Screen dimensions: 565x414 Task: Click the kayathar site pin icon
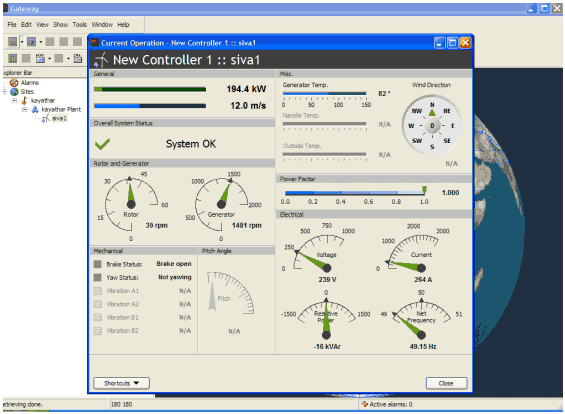tap(25, 100)
